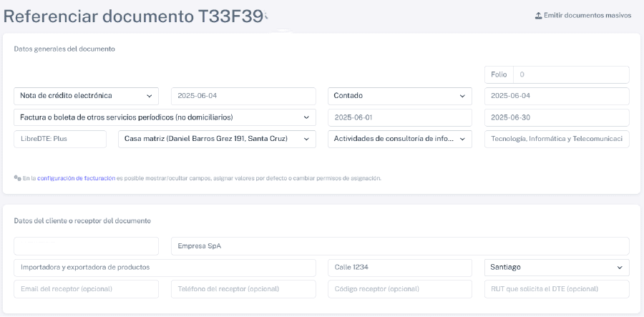Screen dimensions: 644x317
Task: Open the Contado payment type dropdown
Action: (399, 96)
